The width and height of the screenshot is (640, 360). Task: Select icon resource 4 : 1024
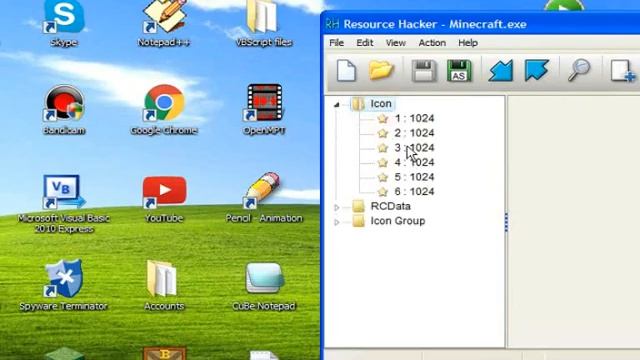point(414,162)
